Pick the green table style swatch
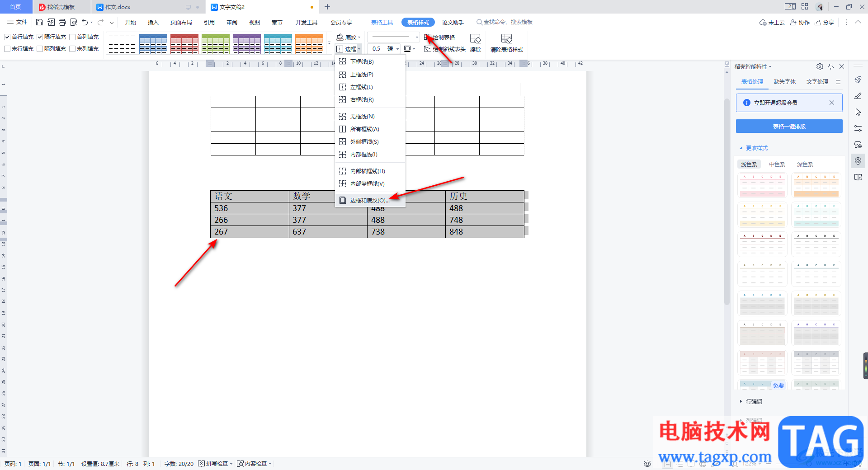The width and height of the screenshot is (868, 470). pos(216,44)
